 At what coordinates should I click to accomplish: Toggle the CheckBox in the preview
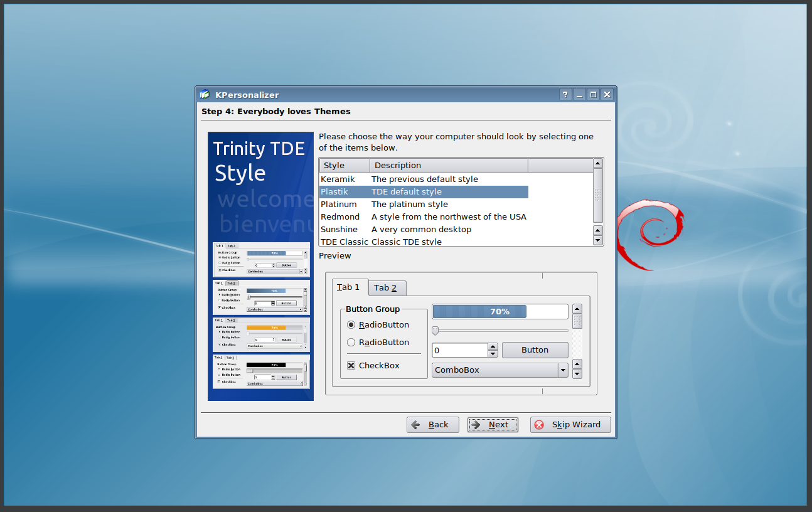(351, 366)
